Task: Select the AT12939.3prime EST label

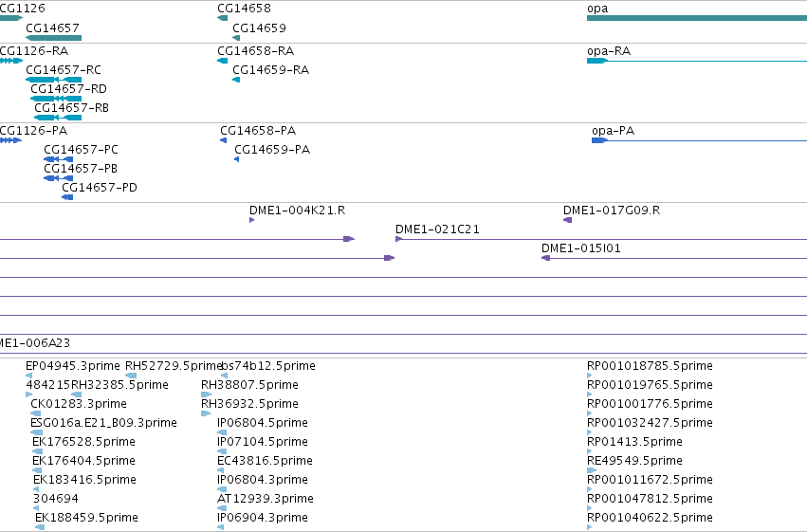Action: (266, 499)
